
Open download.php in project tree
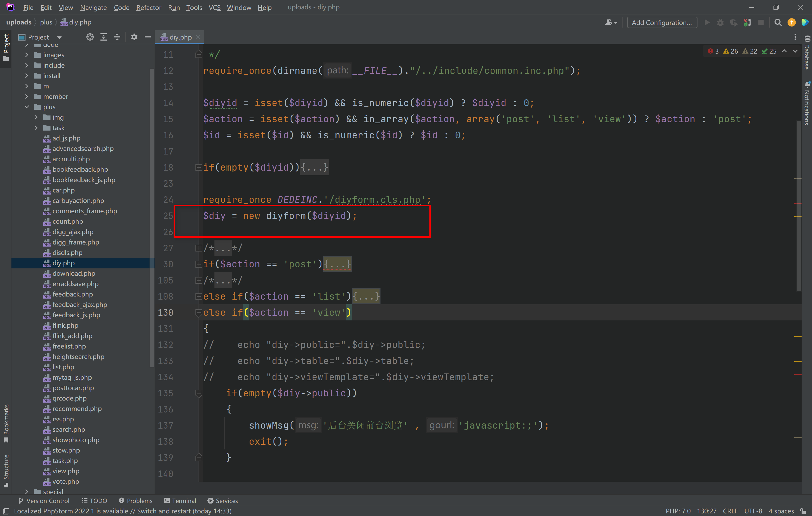coord(73,273)
